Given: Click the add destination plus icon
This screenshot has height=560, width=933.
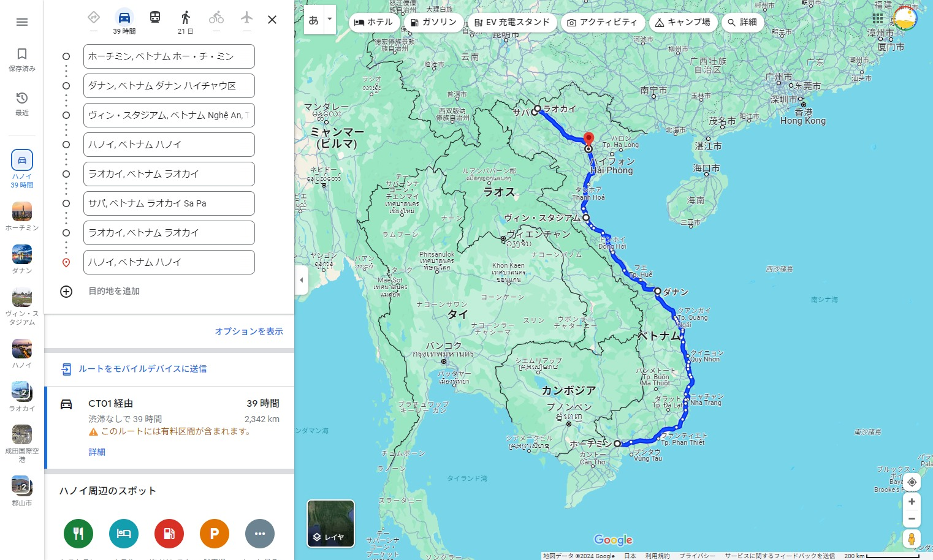Looking at the screenshot, I should (66, 292).
